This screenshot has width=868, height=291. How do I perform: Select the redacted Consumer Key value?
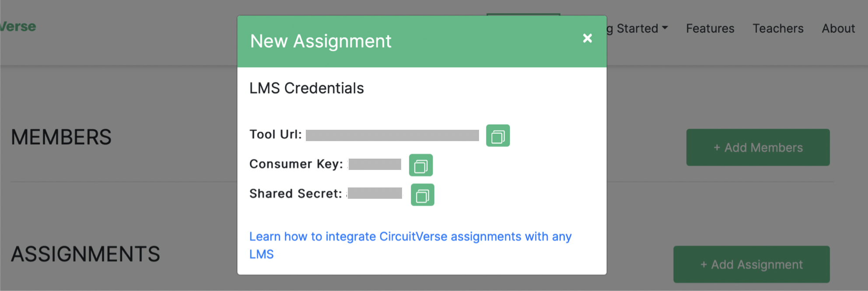click(x=375, y=164)
